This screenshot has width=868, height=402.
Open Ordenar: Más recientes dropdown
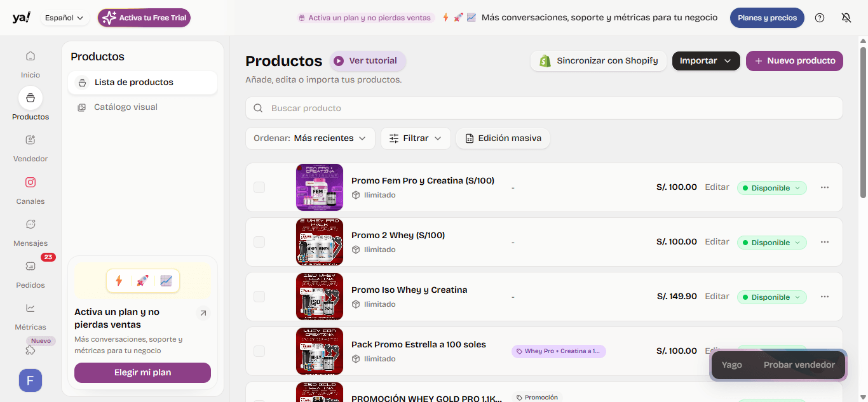pos(310,138)
